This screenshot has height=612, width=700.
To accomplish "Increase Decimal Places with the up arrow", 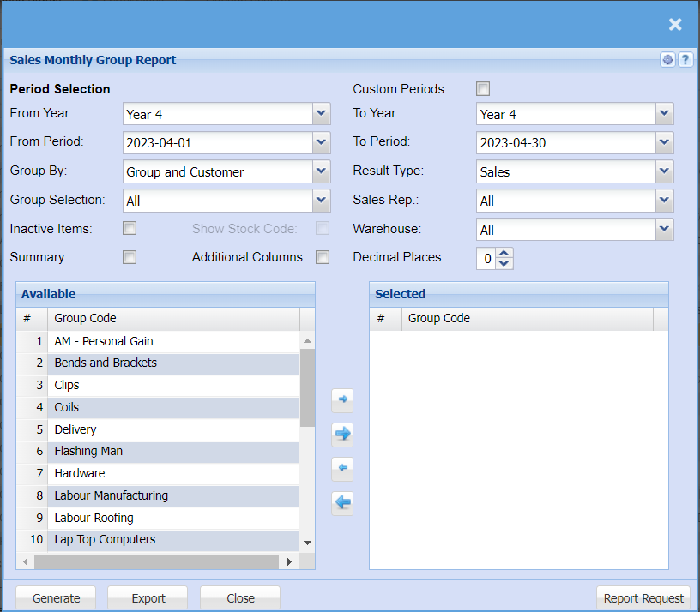I will pyautogui.click(x=504, y=253).
